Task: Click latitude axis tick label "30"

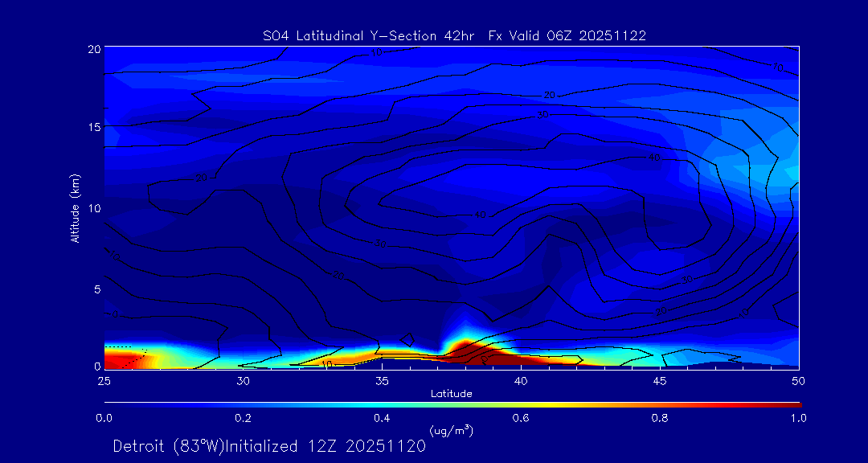Action: pos(243,381)
